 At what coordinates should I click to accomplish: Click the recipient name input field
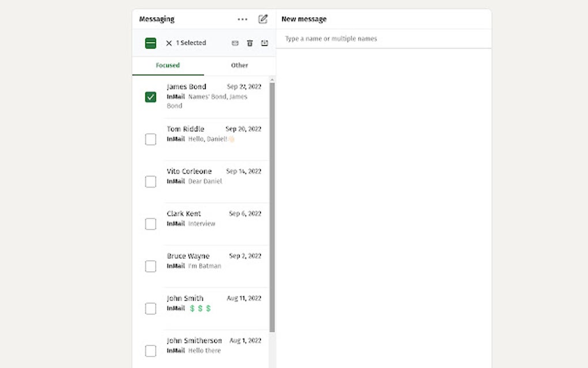pyautogui.click(x=383, y=39)
